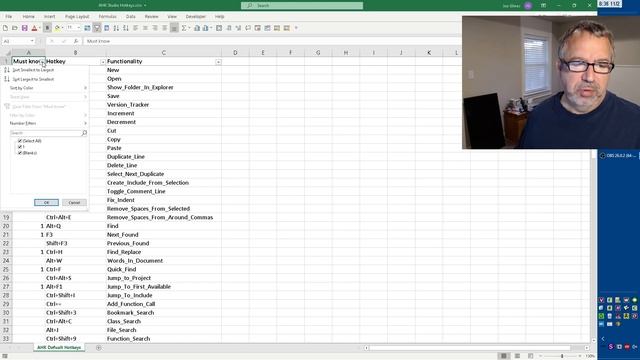The height and width of the screenshot is (360, 640).
Task: Open the toolbar customize dropdown arrow
Action: [x=296, y=28]
